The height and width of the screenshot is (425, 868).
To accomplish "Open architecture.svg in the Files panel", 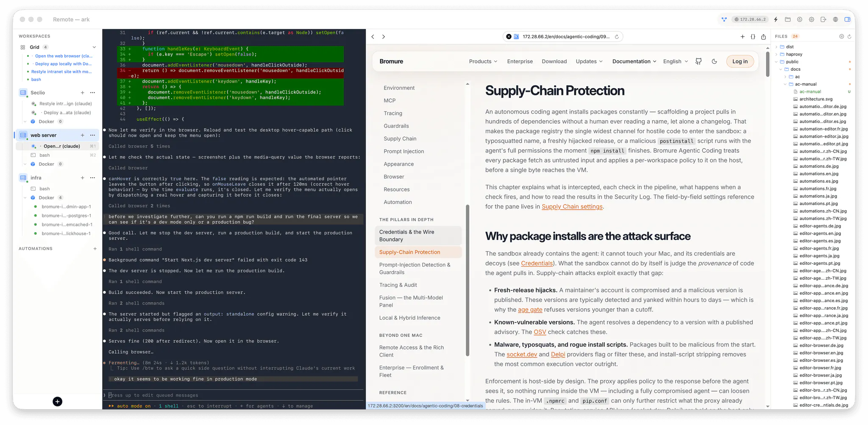I will coord(815,99).
